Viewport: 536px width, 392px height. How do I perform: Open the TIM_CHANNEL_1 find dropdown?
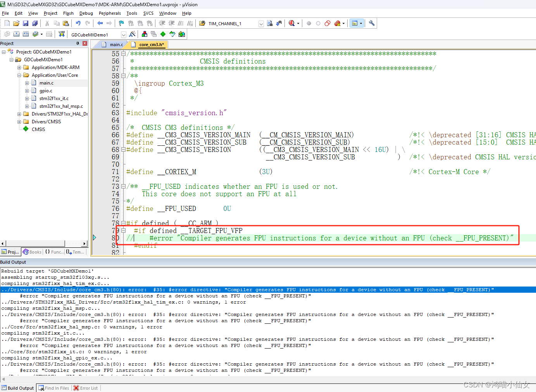pyautogui.click(x=261, y=24)
